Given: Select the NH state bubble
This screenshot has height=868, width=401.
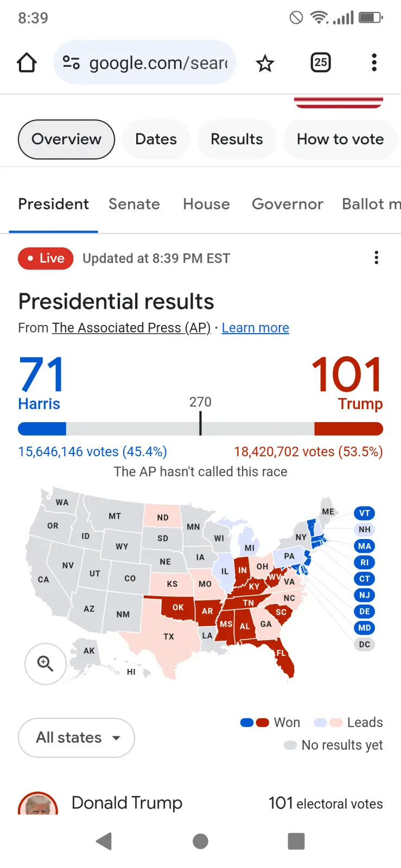Looking at the screenshot, I should tap(364, 529).
